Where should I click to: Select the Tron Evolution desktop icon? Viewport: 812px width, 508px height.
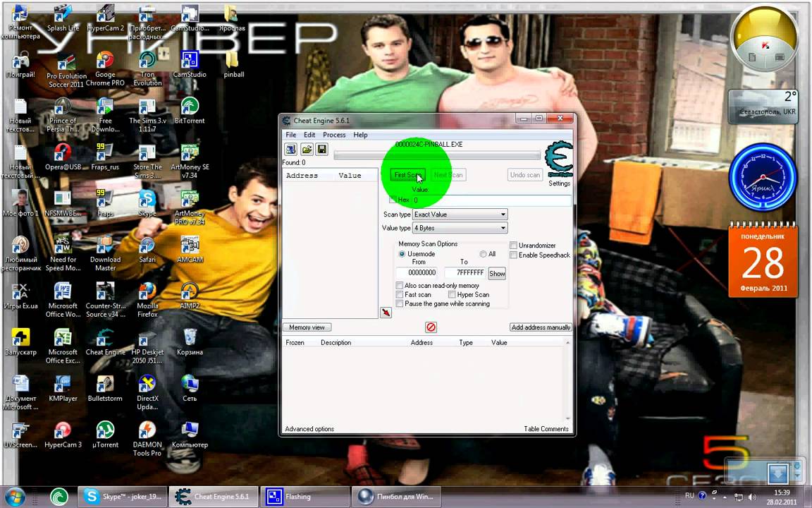click(x=147, y=68)
